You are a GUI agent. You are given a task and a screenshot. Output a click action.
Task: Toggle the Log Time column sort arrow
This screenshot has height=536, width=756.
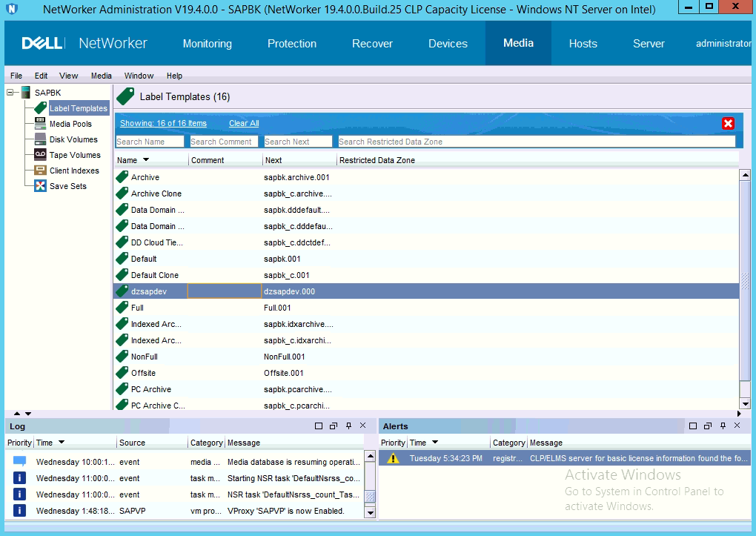pos(62,443)
